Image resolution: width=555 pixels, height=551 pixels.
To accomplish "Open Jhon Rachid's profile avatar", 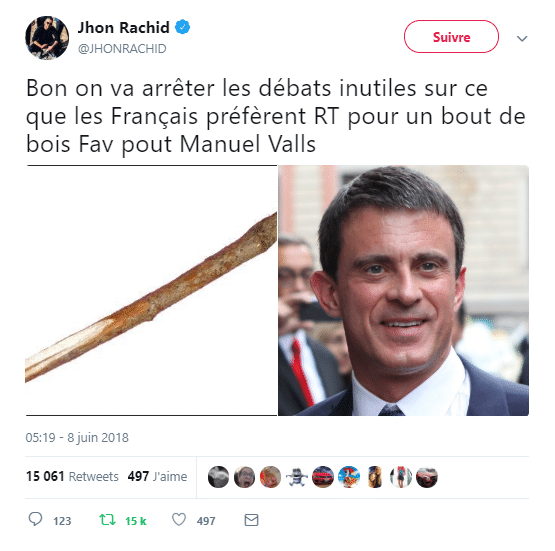I will pos(47,38).
